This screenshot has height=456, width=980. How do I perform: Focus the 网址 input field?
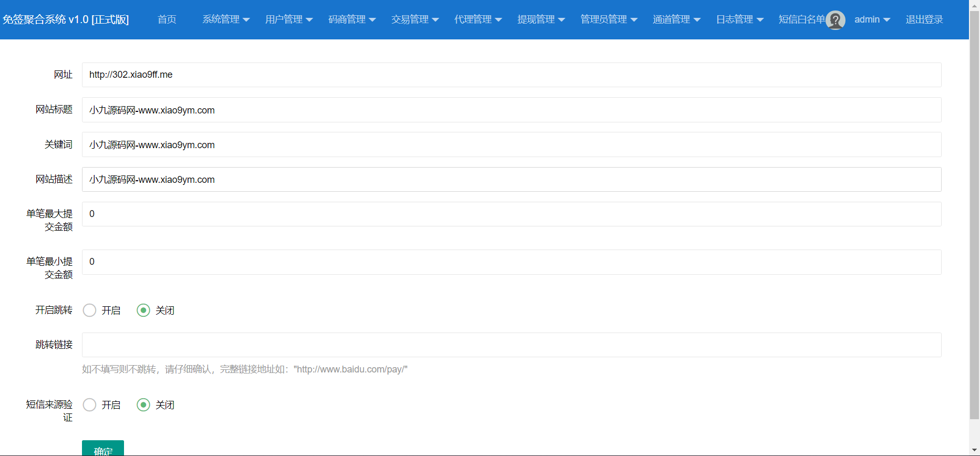coord(511,75)
